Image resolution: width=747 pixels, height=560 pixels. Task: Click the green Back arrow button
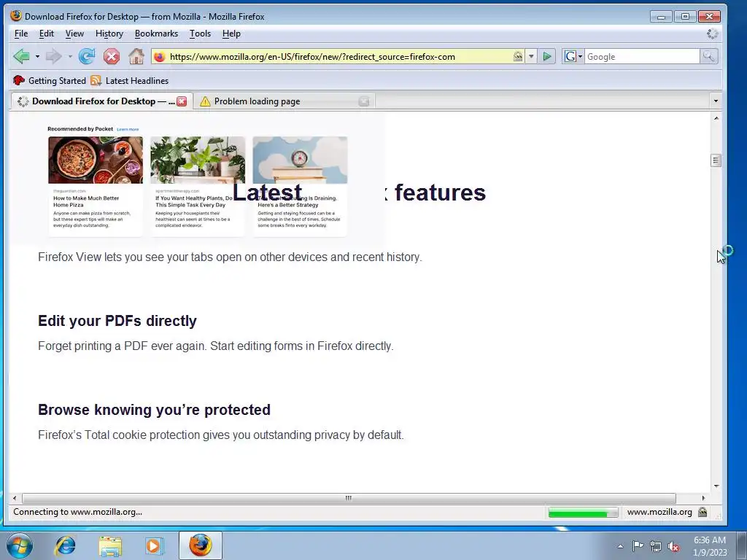click(x=21, y=57)
